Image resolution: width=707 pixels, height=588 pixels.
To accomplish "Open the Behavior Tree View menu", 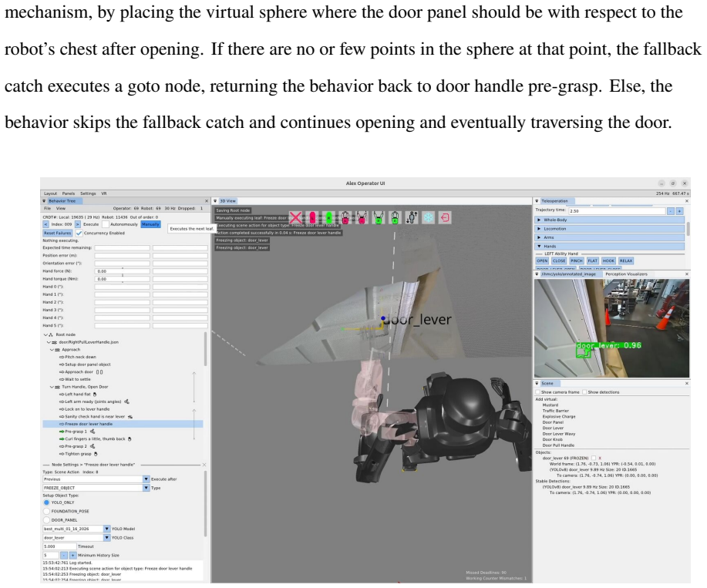I will pos(60,209).
